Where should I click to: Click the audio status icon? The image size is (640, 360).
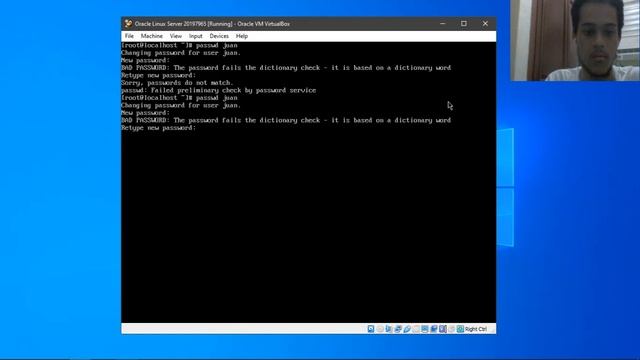point(388,329)
